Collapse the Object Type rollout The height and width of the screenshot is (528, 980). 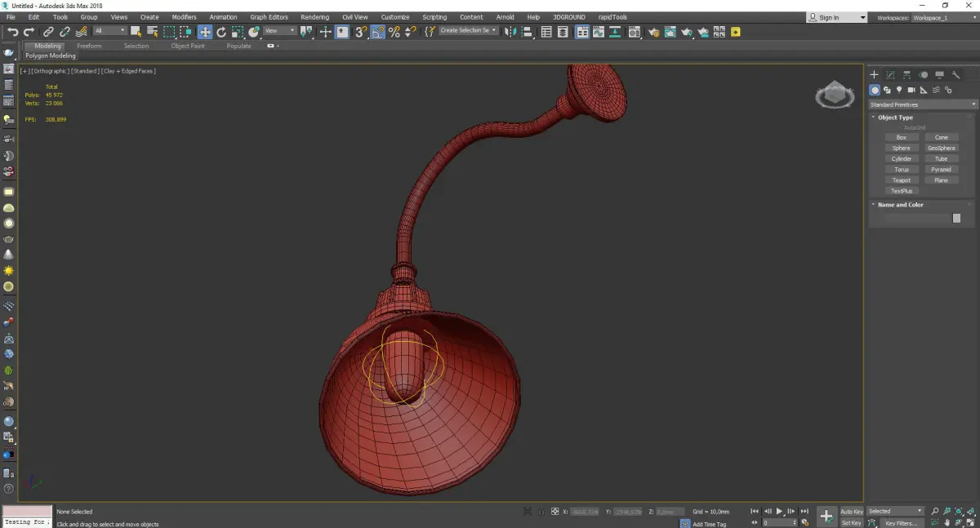[895, 118]
